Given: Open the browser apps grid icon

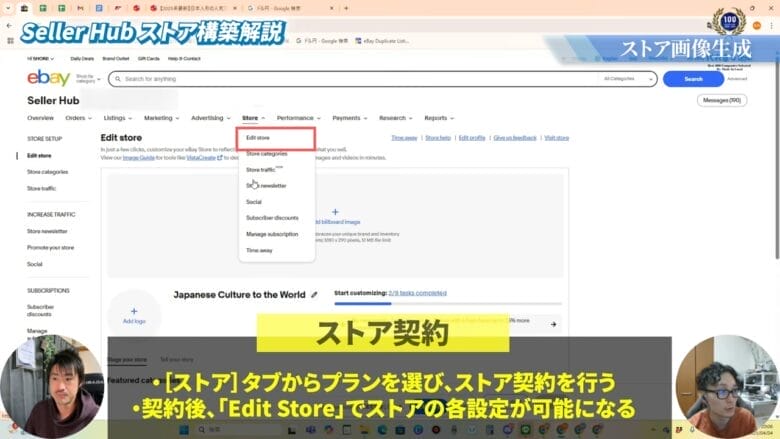Looking at the screenshot, I should click(x=10, y=41).
